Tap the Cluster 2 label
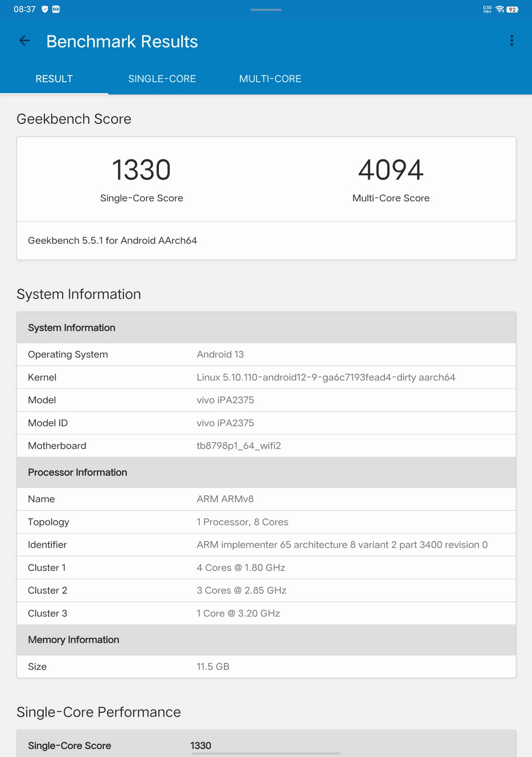 point(48,590)
